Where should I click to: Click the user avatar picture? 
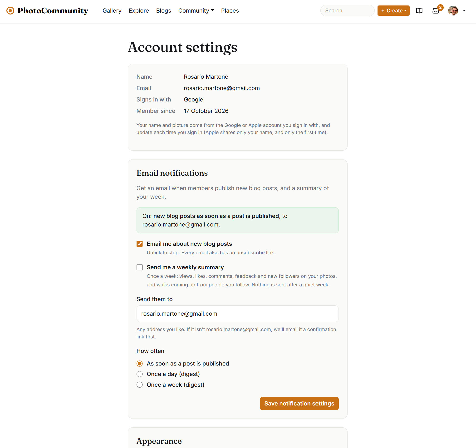click(453, 10)
